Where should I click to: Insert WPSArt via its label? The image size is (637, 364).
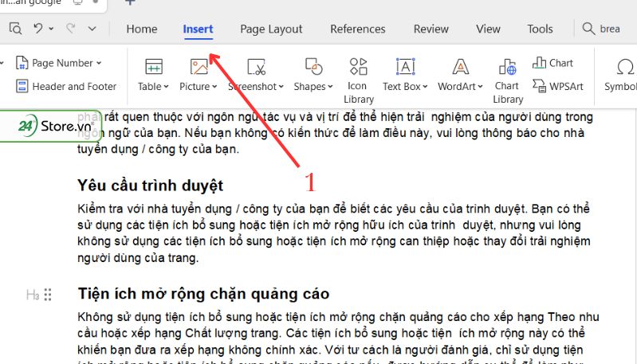pyautogui.click(x=566, y=87)
